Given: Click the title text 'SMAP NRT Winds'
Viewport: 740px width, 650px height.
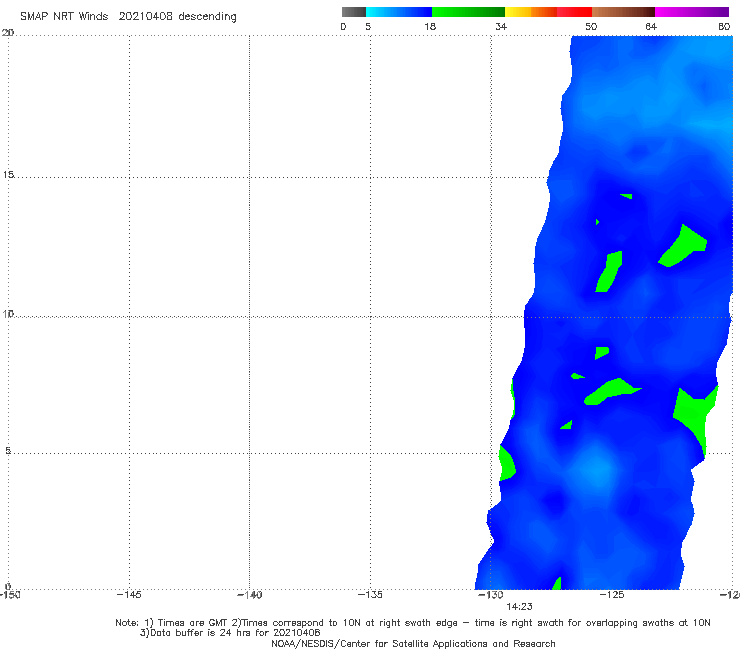Looking at the screenshot, I should pyautogui.click(x=64, y=16).
